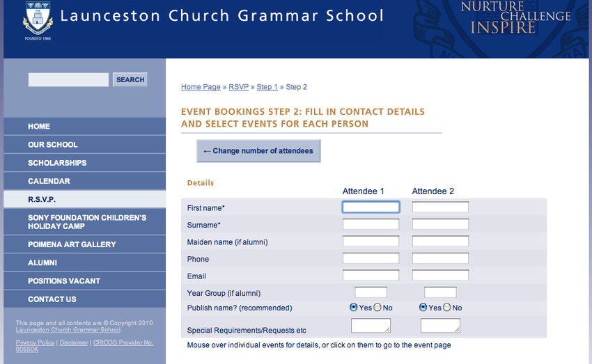Select No for Attendee 1 publish name
Image resolution: width=592 pixels, height=364 pixels.
pyautogui.click(x=377, y=308)
